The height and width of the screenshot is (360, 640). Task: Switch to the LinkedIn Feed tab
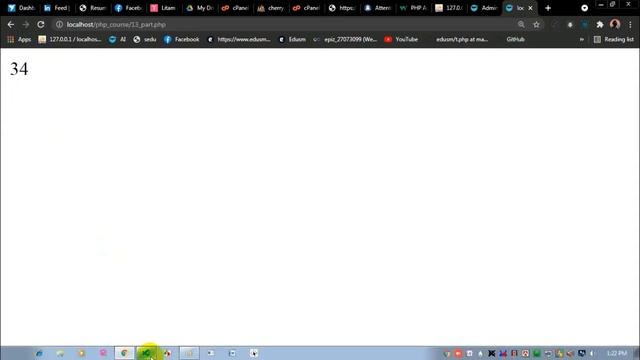pos(57,8)
